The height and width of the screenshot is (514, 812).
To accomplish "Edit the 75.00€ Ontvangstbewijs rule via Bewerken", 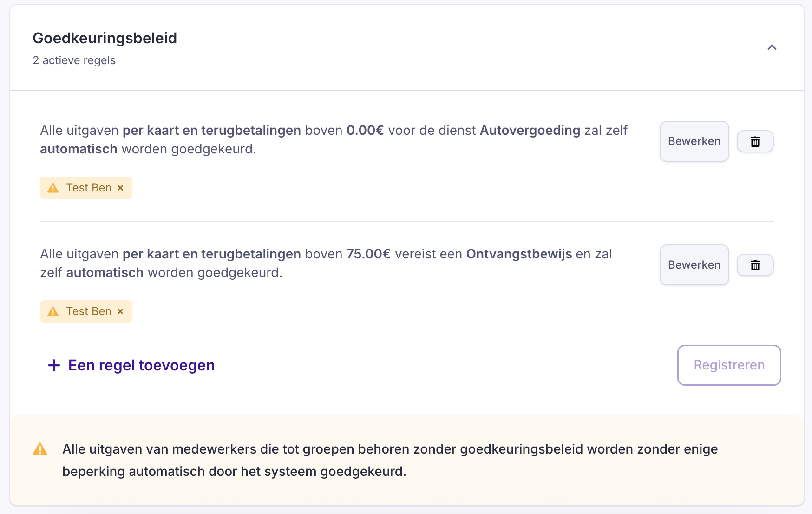I will coord(694,265).
